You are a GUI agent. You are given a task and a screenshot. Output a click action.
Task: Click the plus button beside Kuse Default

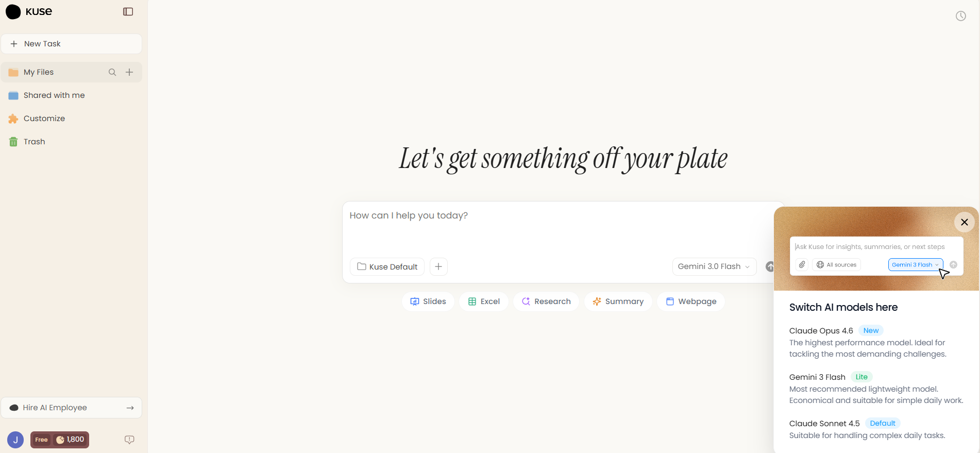438,266
